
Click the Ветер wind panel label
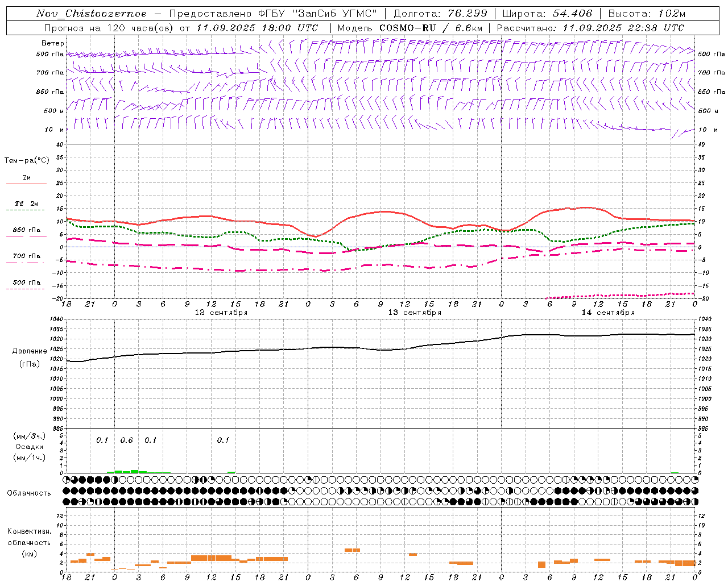[x=53, y=43]
